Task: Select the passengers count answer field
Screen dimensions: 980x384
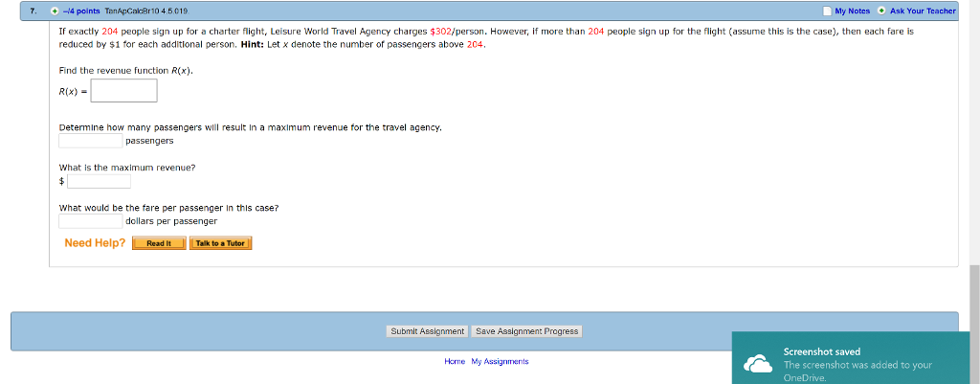Action: pyautogui.click(x=91, y=141)
